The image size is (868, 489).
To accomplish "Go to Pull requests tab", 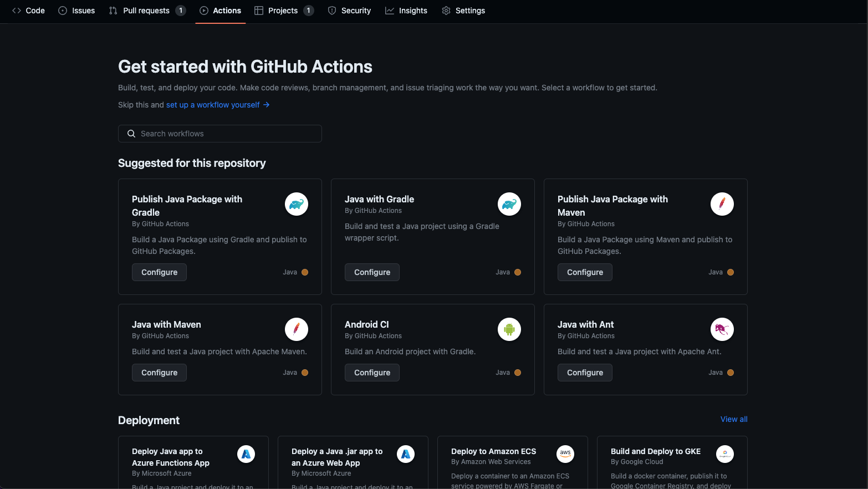I will (x=147, y=11).
